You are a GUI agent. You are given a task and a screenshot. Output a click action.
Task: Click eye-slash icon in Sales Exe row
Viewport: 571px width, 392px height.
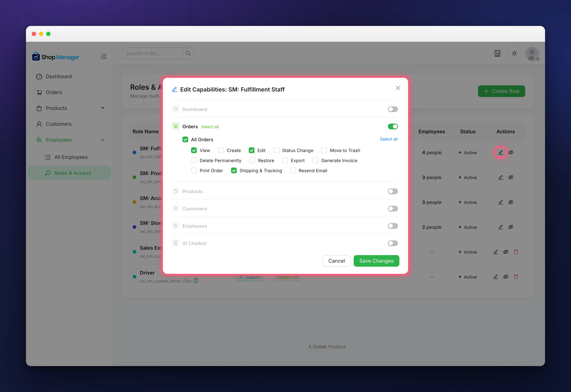506,252
